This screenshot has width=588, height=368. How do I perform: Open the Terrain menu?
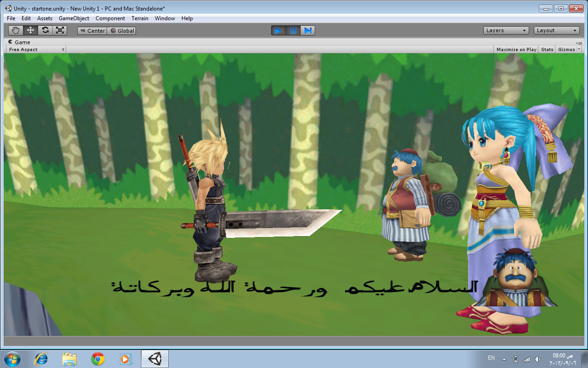(140, 18)
